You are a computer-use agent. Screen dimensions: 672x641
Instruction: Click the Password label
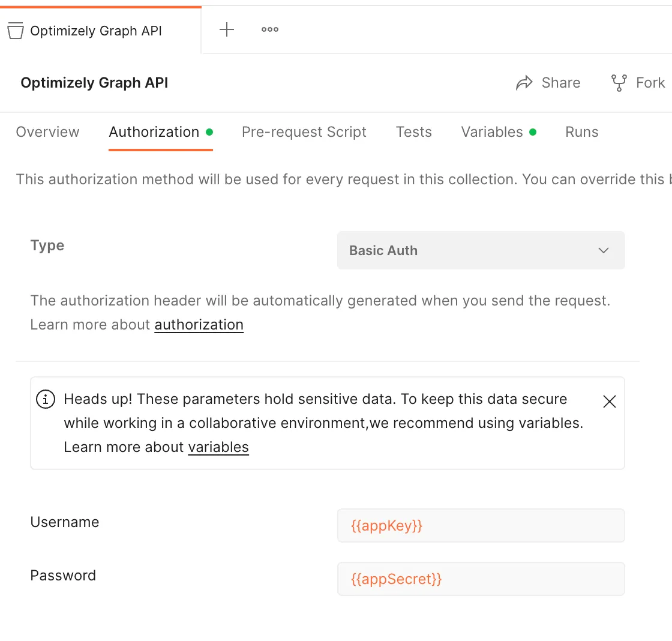click(x=63, y=576)
